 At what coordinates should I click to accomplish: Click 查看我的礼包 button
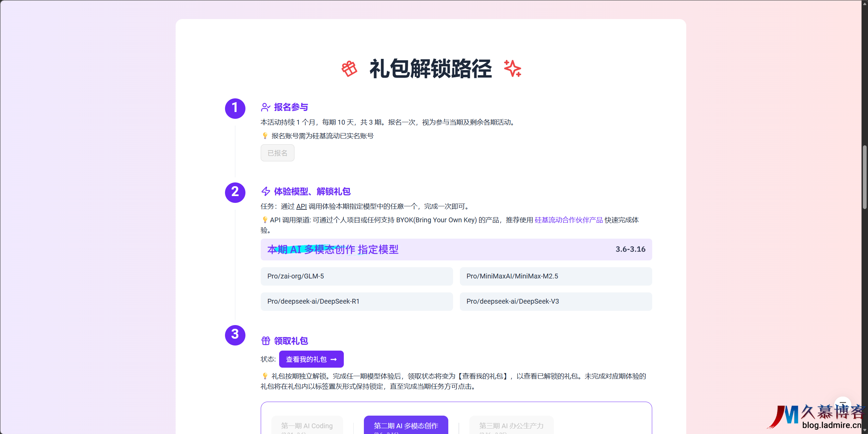tap(311, 359)
